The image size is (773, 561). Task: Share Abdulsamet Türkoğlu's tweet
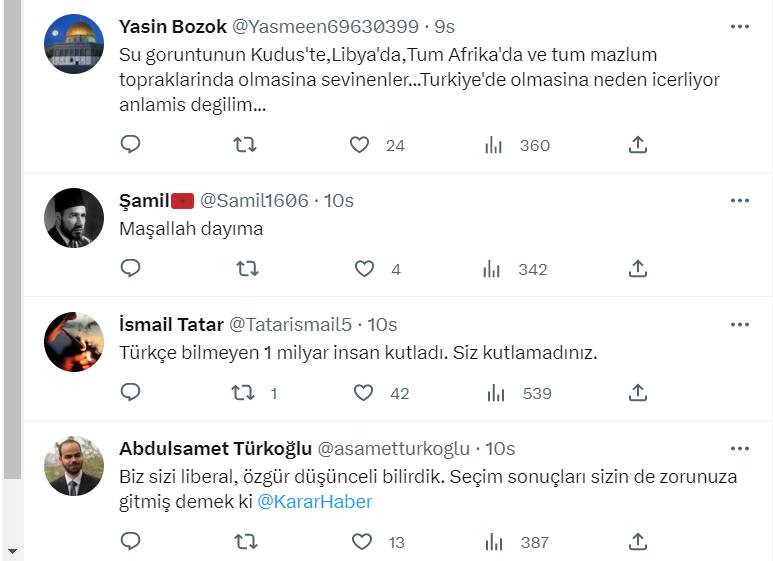(x=638, y=542)
